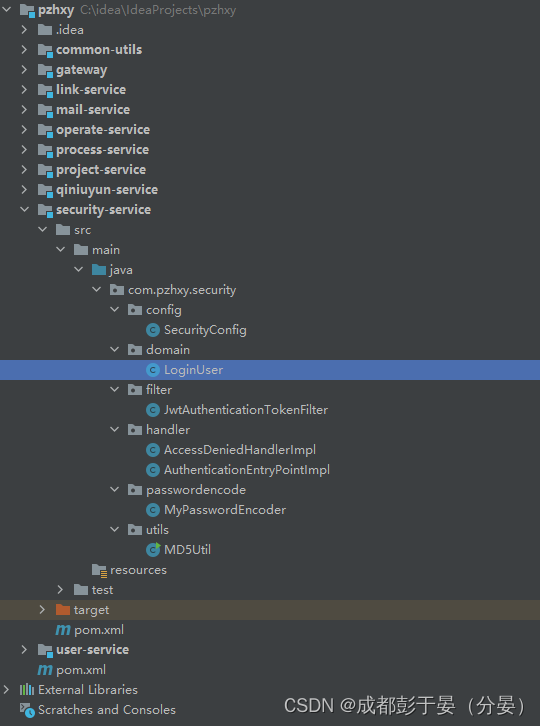This screenshot has width=540, height=726.
Task: Expand External Libraries chevron
Action: (x=6, y=689)
